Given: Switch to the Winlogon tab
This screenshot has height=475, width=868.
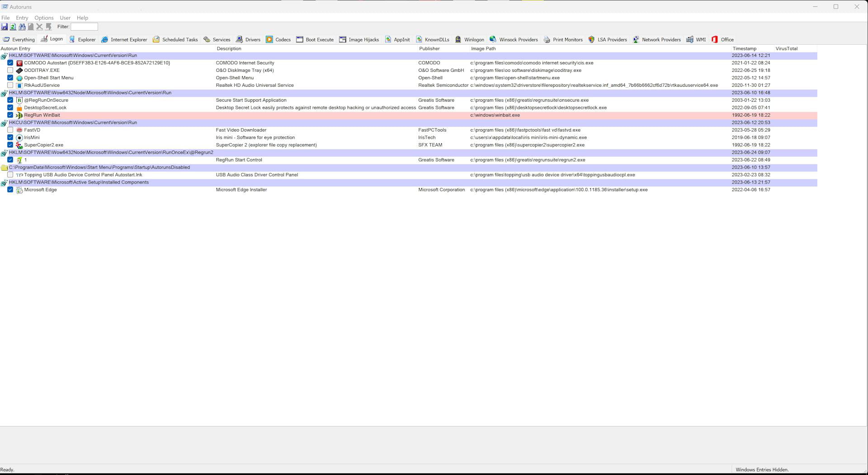Looking at the screenshot, I should [x=469, y=39].
